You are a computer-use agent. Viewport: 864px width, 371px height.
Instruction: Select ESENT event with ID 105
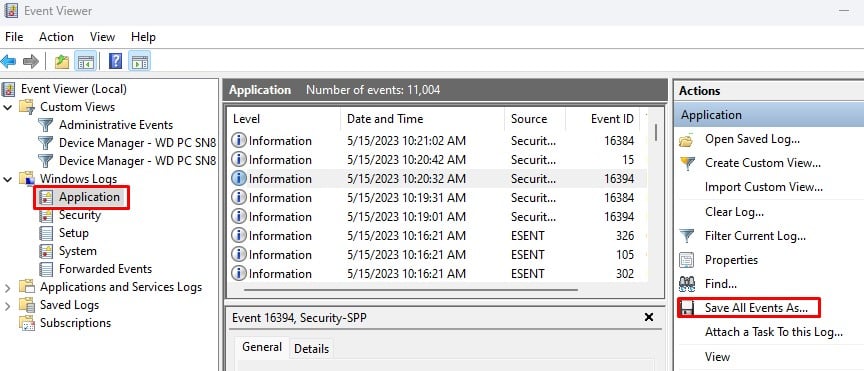pos(438,255)
